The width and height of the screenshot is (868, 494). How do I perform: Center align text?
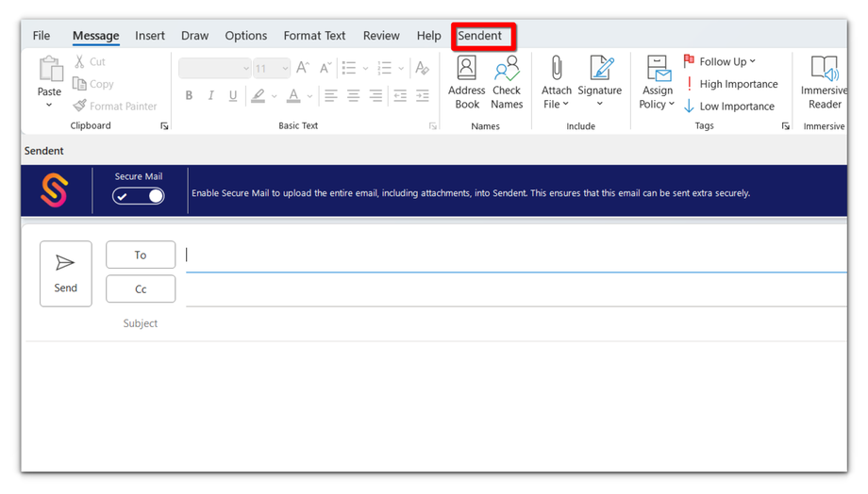click(353, 96)
